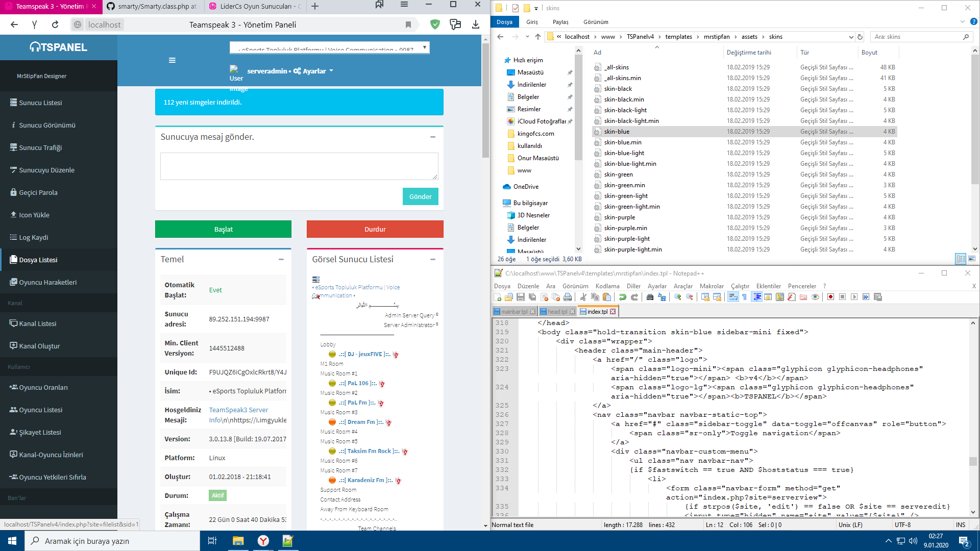Click the DJ - jeuxFIVE channel link
980x551 pixels.
click(x=364, y=354)
